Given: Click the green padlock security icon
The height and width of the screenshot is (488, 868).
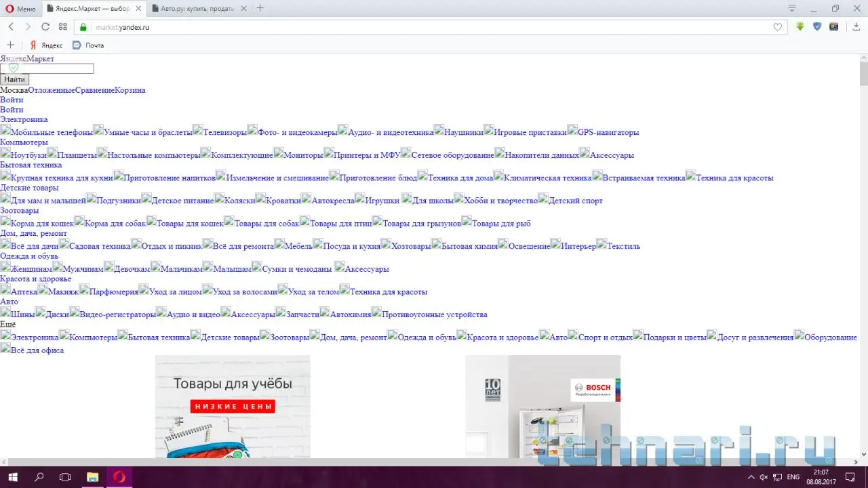Looking at the screenshot, I should 83,27.
